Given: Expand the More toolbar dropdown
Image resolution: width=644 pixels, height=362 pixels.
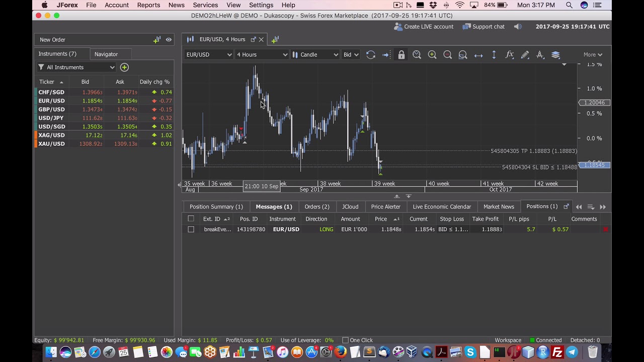Looking at the screenshot, I should coord(593,54).
